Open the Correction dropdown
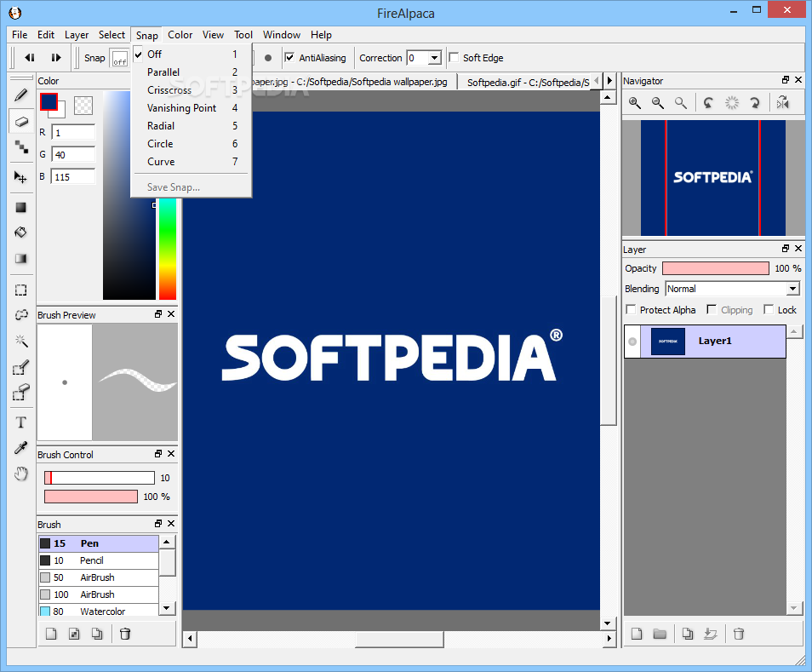This screenshot has height=672, width=812. [x=435, y=58]
